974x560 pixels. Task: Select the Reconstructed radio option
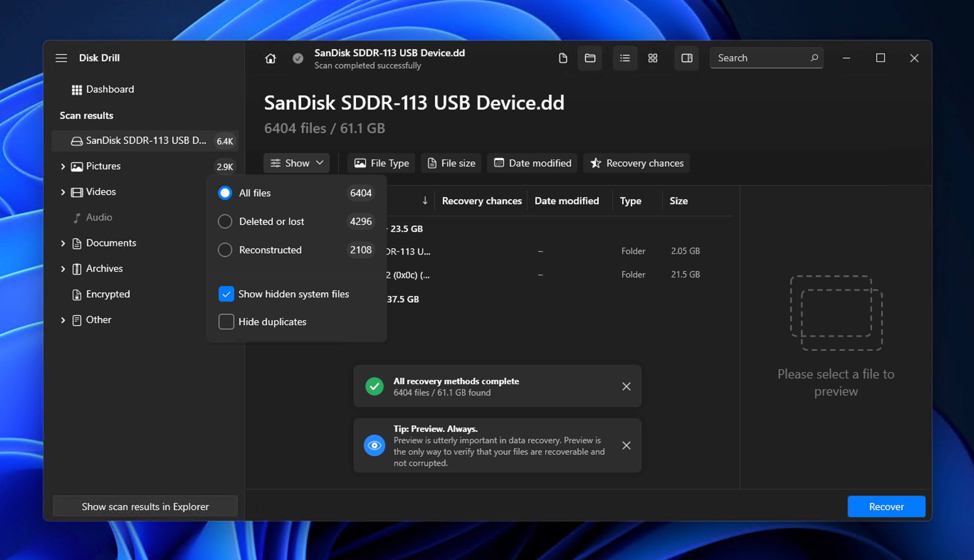225,250
